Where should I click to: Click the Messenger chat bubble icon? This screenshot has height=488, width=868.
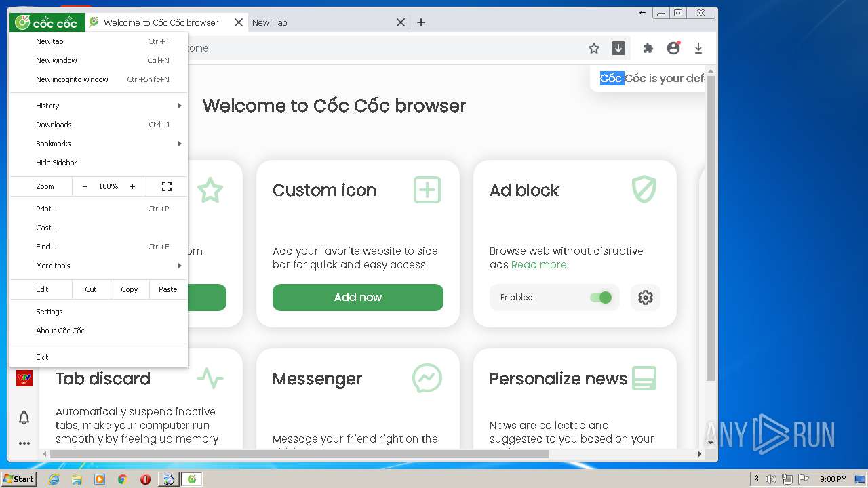click(427, 378)
